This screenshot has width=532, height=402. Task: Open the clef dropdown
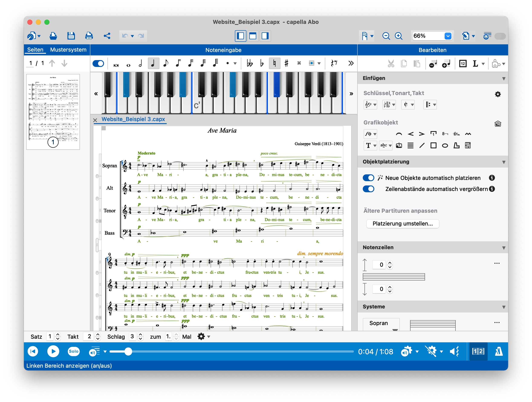[370, 105]
